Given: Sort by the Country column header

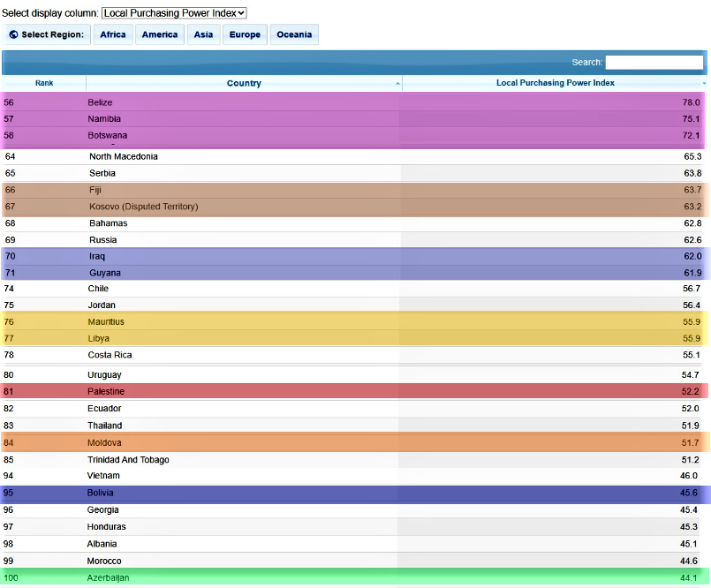Looking at the screenshot, I should 244,83.
